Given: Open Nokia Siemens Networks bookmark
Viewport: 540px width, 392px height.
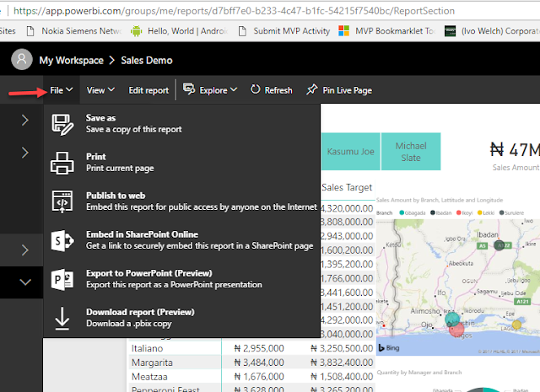Looking at the screenshot, I should (74, 31).
